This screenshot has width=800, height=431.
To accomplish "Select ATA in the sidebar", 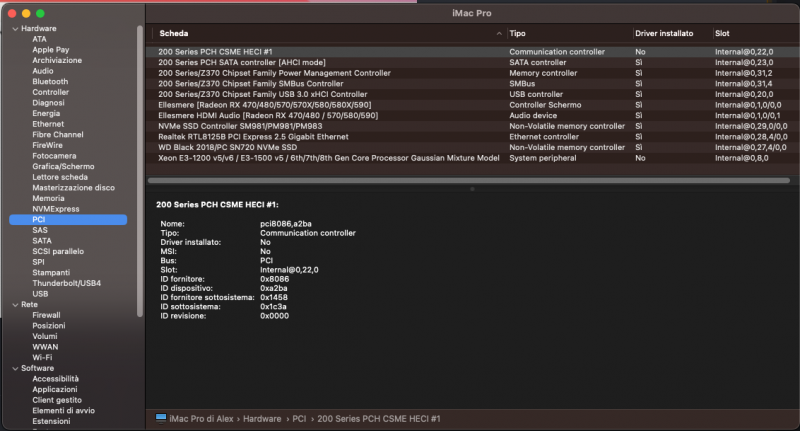I will pyautogui.click(x=39, y=39).
